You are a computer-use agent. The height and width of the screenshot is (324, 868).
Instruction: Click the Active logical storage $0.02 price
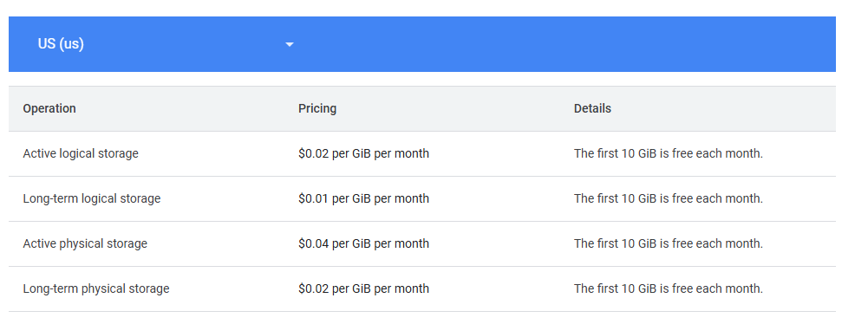[363, 153]
